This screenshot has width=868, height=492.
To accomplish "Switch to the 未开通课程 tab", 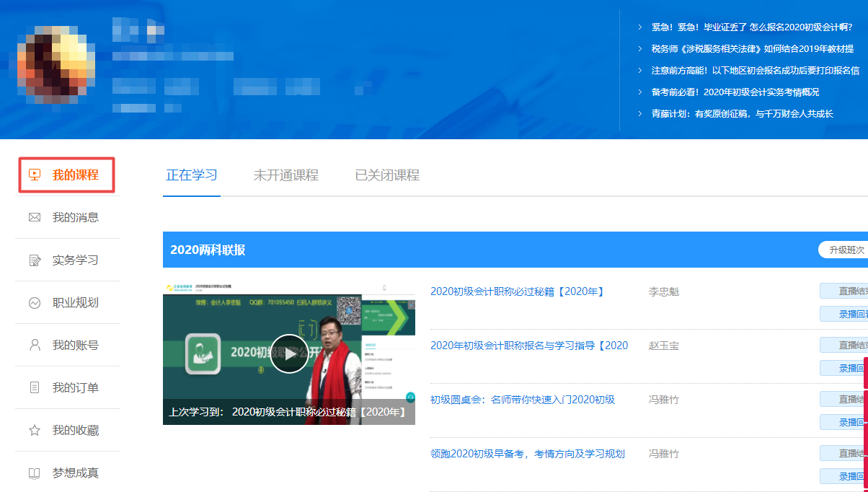I will pyautogui.click(x=285, y=175).
